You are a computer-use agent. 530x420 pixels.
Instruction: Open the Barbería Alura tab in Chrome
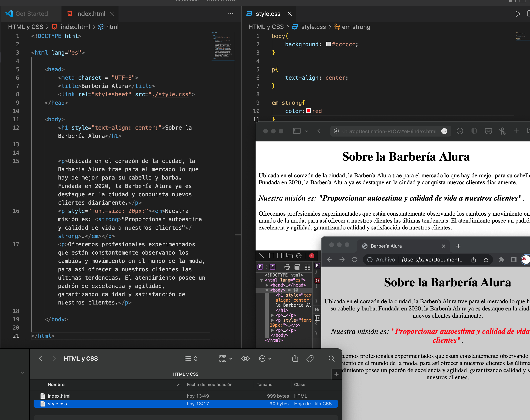[403, 246]
